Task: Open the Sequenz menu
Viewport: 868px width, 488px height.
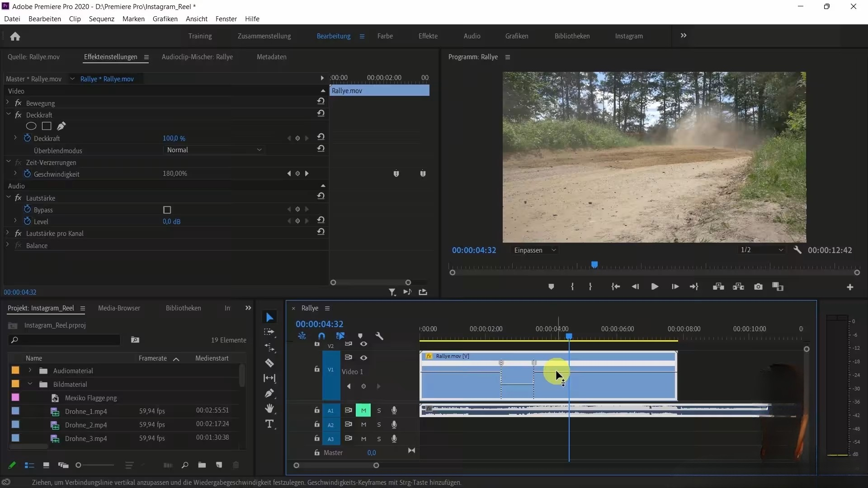Action: [101, 19]
